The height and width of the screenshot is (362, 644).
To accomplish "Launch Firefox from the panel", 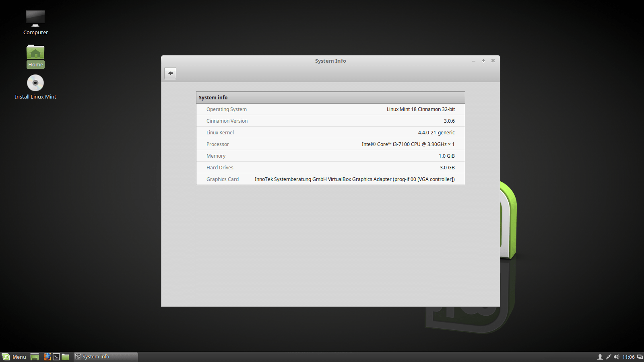I will [x=47, y=357].
